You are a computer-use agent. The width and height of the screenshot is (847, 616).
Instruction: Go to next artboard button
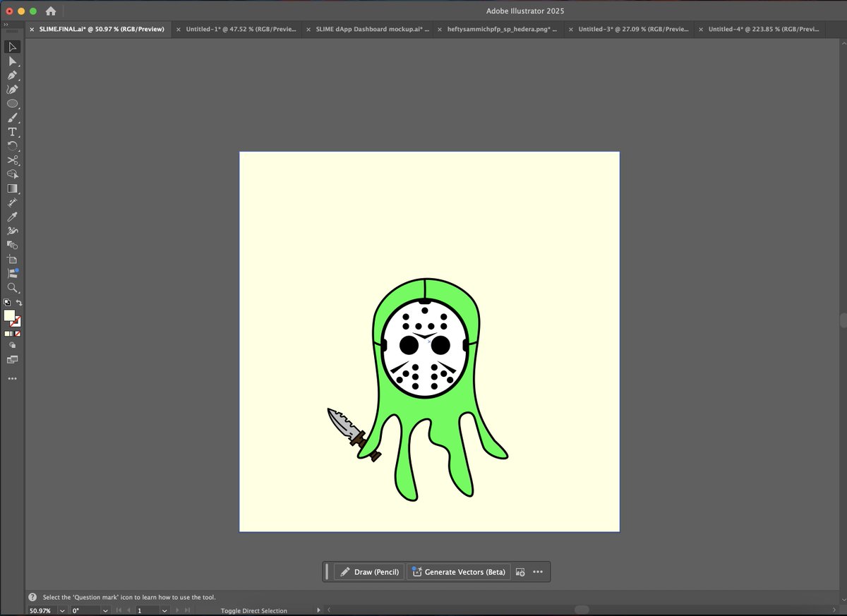(x=177, y=610)
